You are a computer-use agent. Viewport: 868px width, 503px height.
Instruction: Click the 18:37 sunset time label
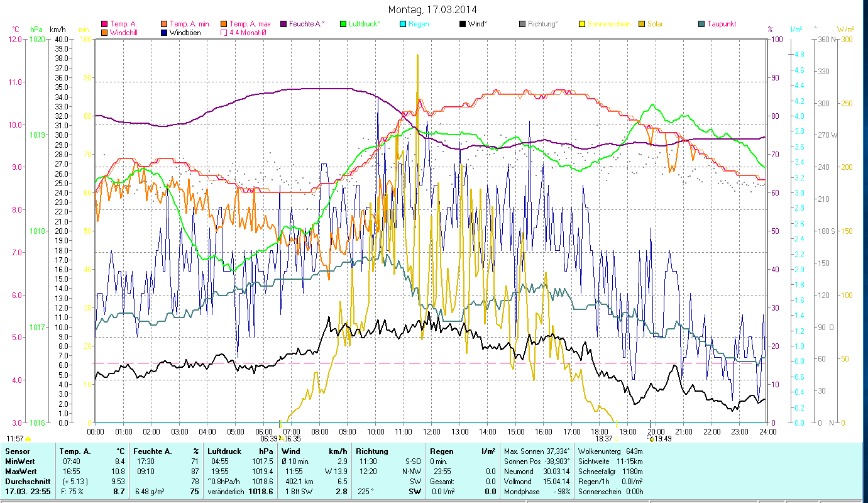[x=604, y=439]
